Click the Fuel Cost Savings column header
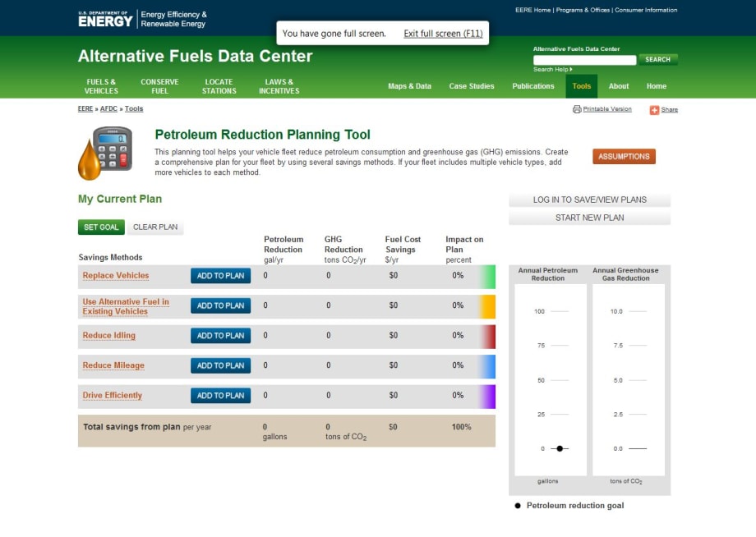756x537 pixels. pos(403,250)
